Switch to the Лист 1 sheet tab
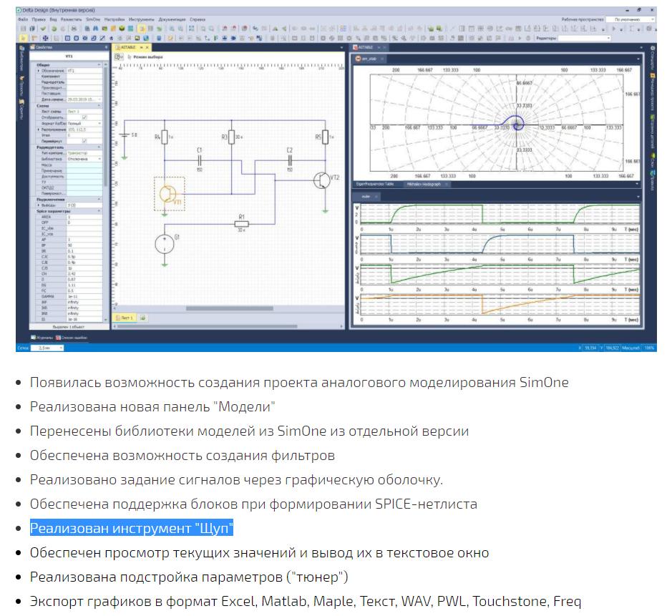The image size is (672, 616). tap(124, 318)
